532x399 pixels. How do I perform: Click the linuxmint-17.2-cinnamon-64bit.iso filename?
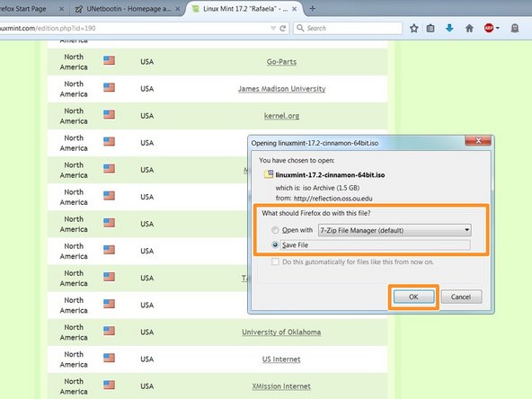pyautogui.click(x=330, y=175)
